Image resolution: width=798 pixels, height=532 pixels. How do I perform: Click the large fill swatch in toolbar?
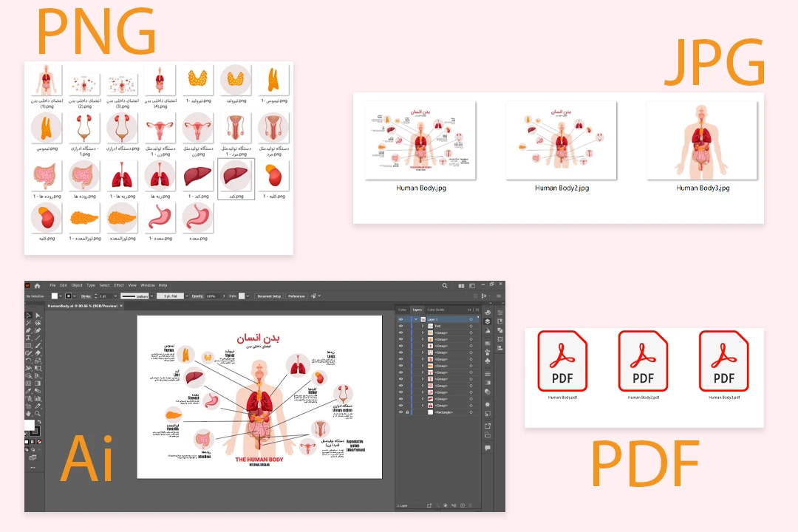[x=30, y=425]
